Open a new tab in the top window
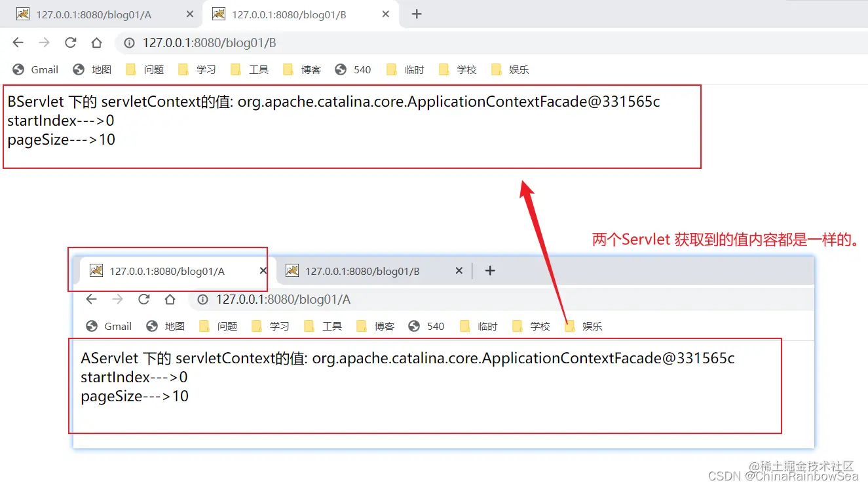 click(416, 14)
